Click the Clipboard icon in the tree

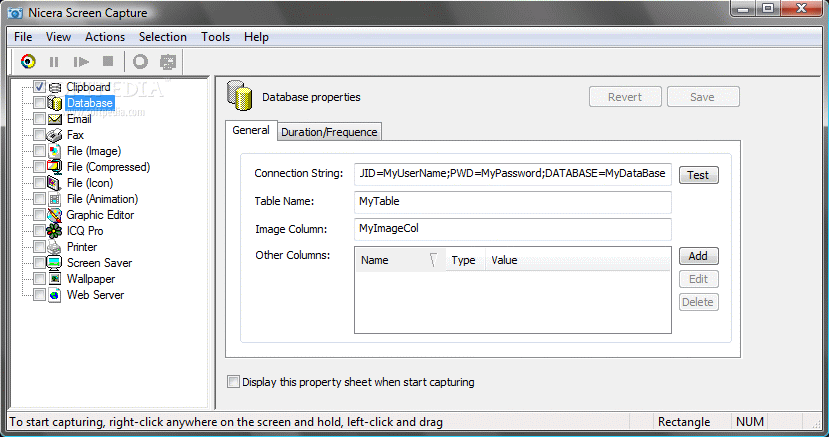[55, 87]
